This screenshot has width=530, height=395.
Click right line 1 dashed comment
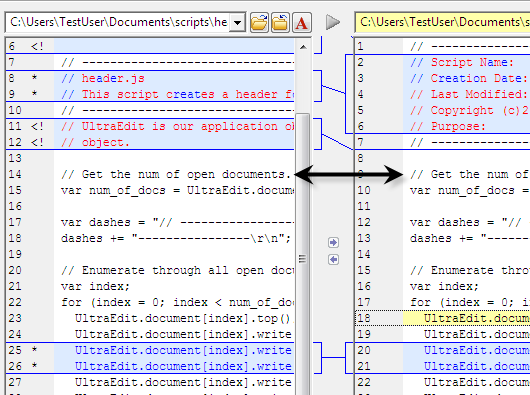click(470, 46)
